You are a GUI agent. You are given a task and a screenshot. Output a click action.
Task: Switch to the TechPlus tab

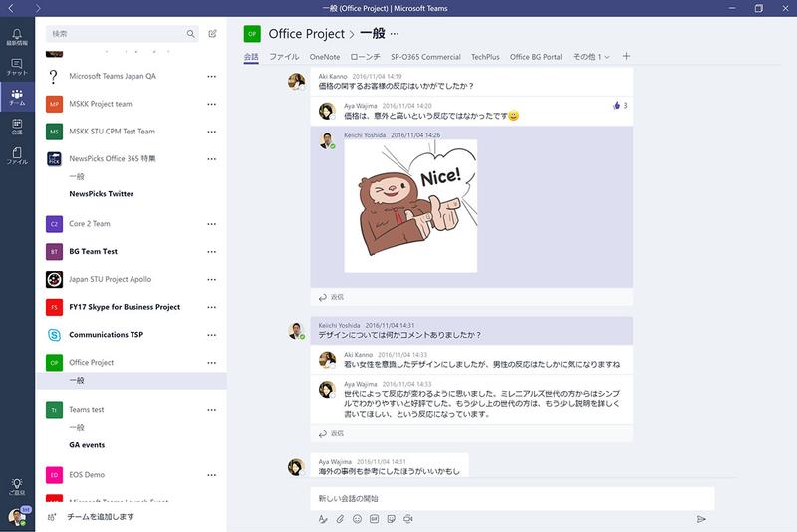485,57
